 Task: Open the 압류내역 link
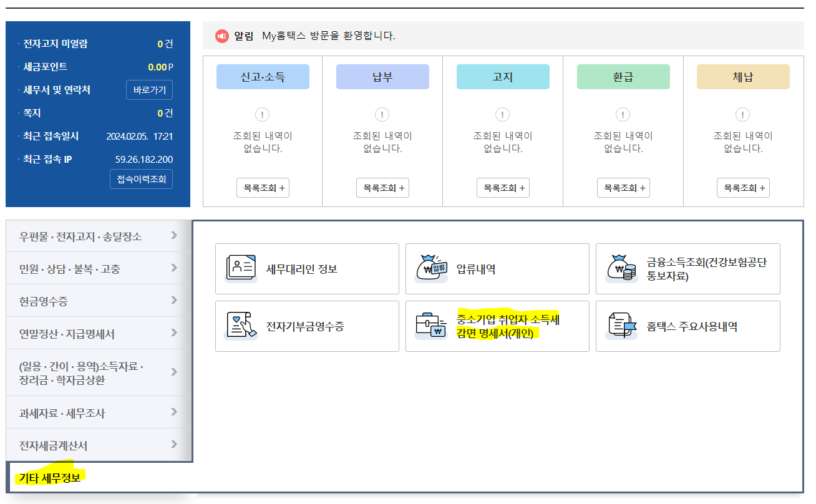[x=497, y=269]
